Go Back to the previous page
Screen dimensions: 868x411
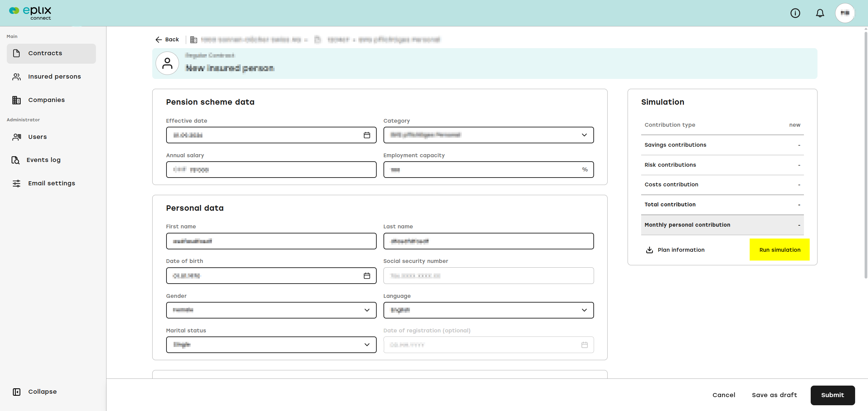(167, 40)
